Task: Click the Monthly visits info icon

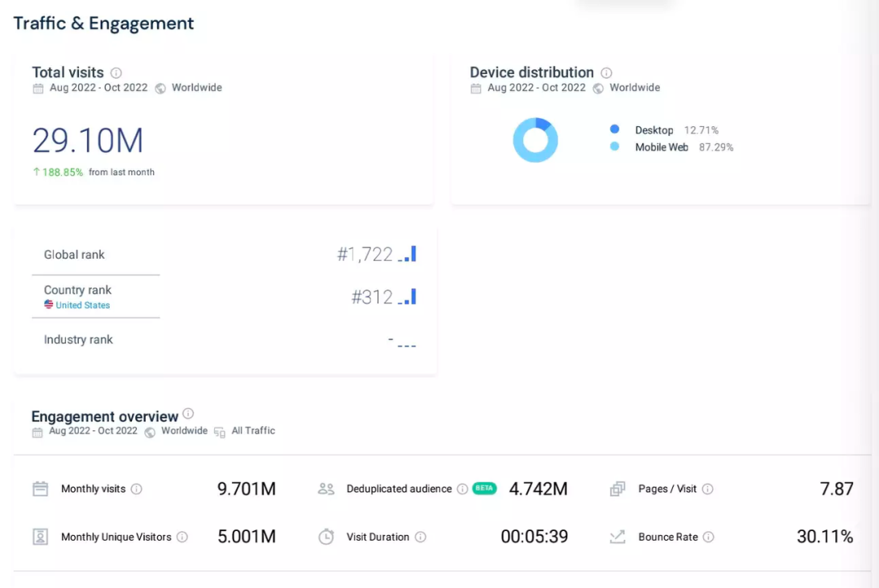Action: click(137, 489)
